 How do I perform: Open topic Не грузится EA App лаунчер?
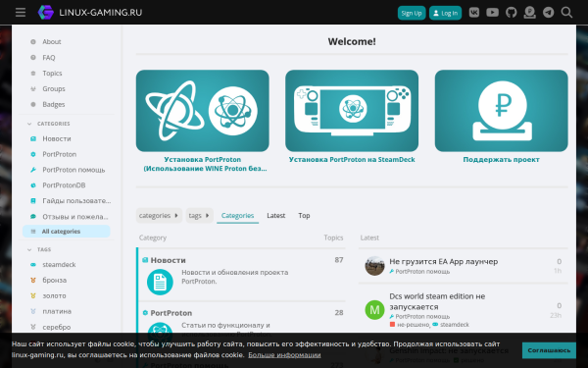[444, 261]
